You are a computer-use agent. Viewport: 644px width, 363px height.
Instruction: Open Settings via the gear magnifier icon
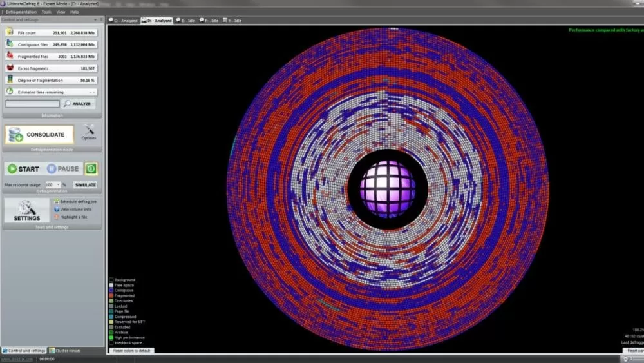(26, 208)
